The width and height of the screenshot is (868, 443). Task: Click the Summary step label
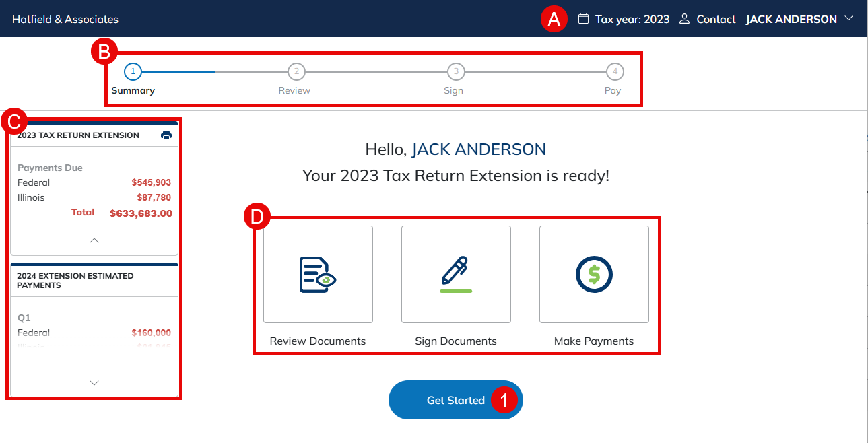pos(133,90)
